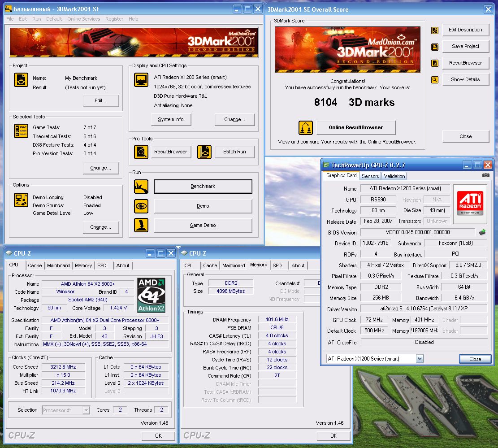Viewport: 498px width, 448px height.
Task: Click the Project icon beside My Benchmark
Action: 21,80
